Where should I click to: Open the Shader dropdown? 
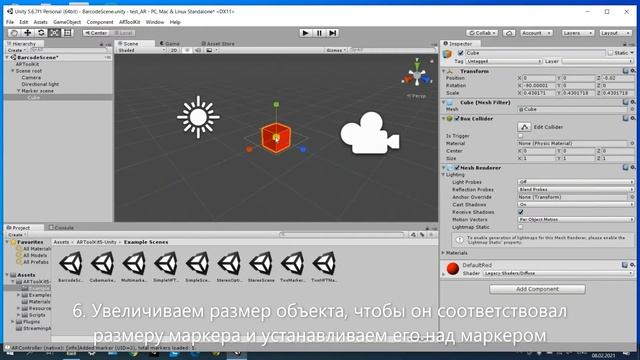(558, 273)
